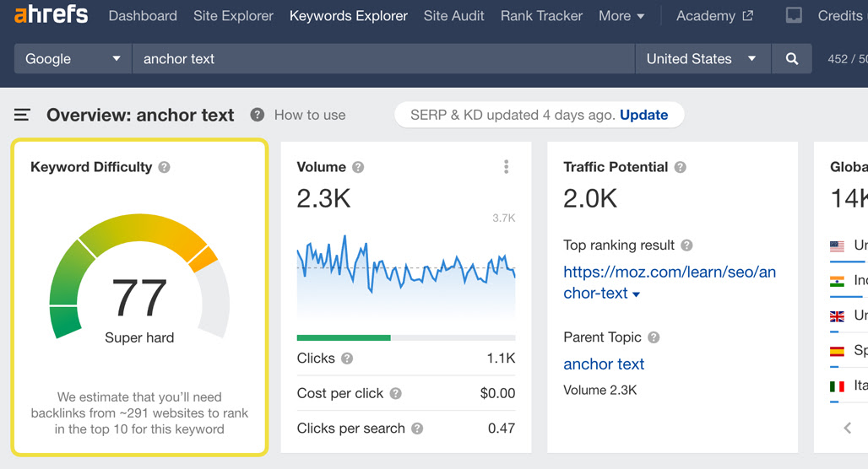Click the 'Volume 2.3K' parent topic text

600,390
